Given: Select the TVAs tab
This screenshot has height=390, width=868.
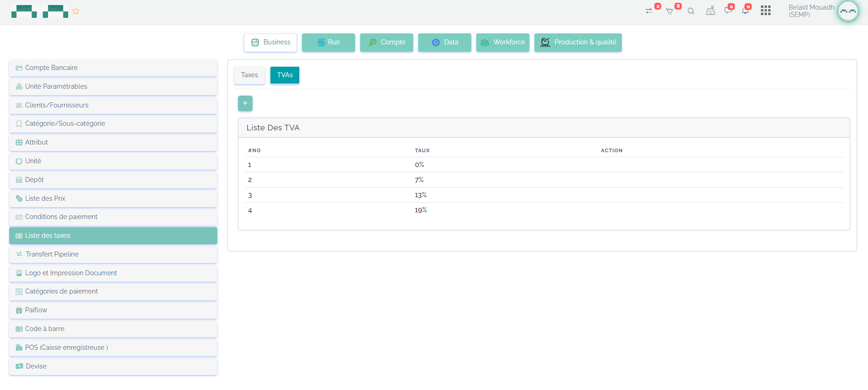Looking at the screenshot, I should [285, 75].
